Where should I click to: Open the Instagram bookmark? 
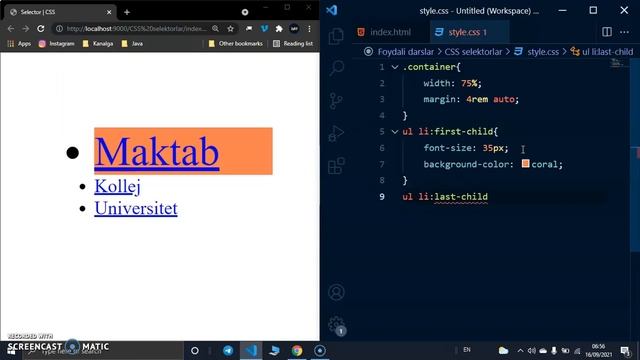coord(57,44)
